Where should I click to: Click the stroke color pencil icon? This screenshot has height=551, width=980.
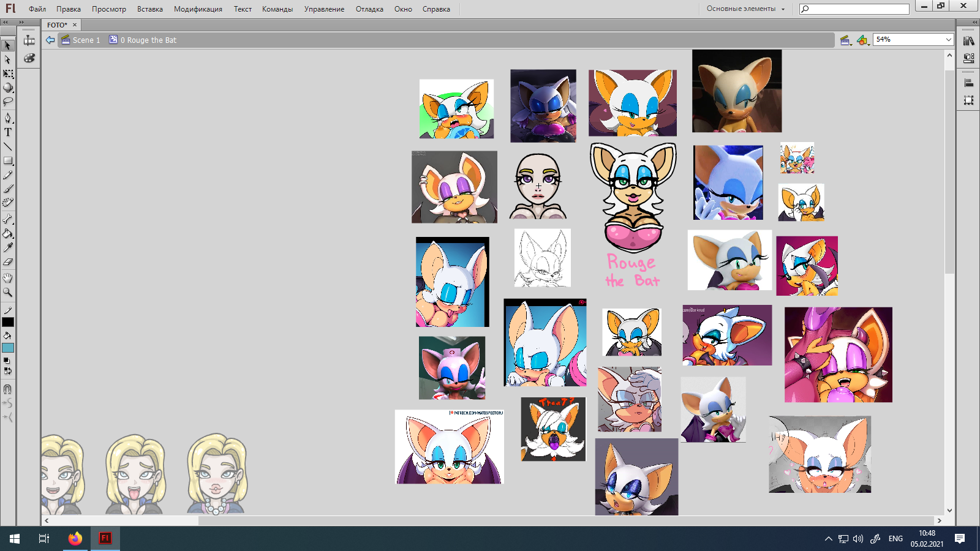tap(8, 311)
